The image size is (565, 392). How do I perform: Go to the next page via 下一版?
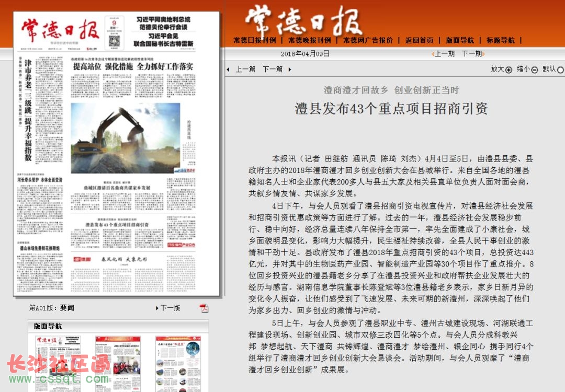(x=170, y=308)
